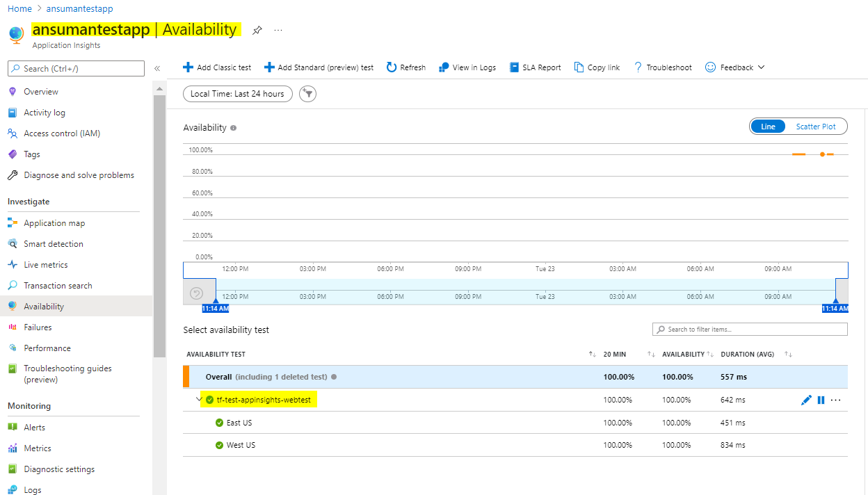Open Overview in sidebar
The image size is (868, 495).
coord(41,92)
